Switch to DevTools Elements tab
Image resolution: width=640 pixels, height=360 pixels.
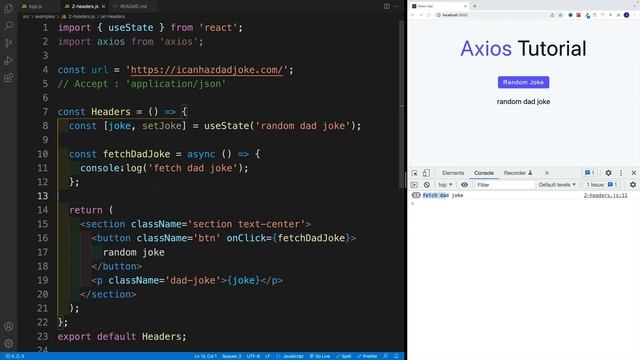tap(453, 173)
